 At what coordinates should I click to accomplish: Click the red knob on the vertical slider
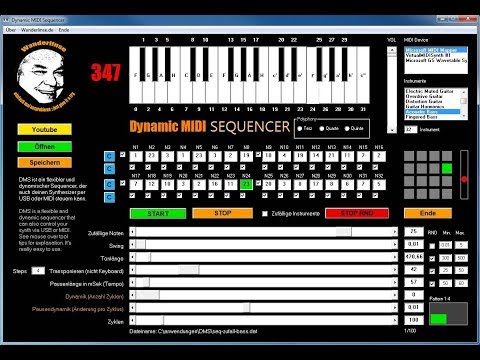coord(464,179)
